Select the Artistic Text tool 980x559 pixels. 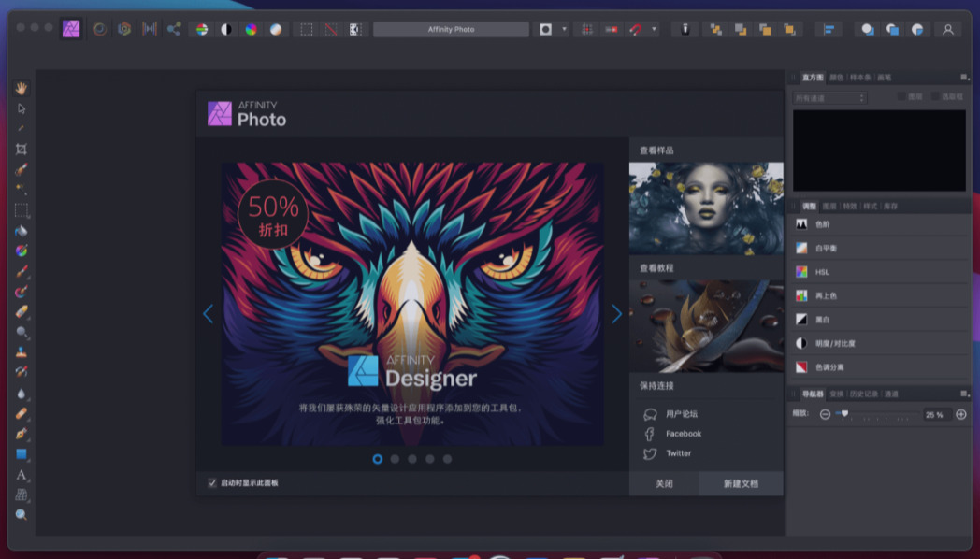(x=22, y=475)
